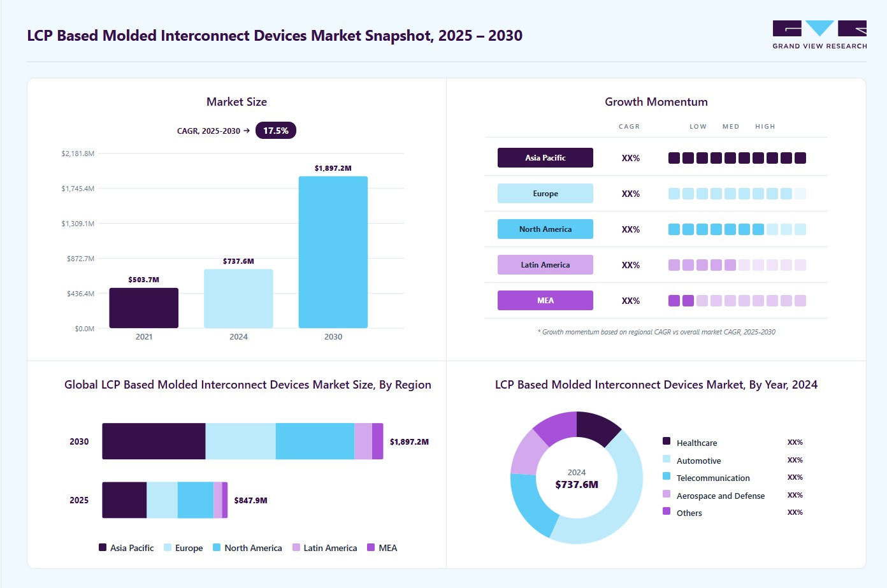Click the 17.5% CAGR badge

pos(276,131)
